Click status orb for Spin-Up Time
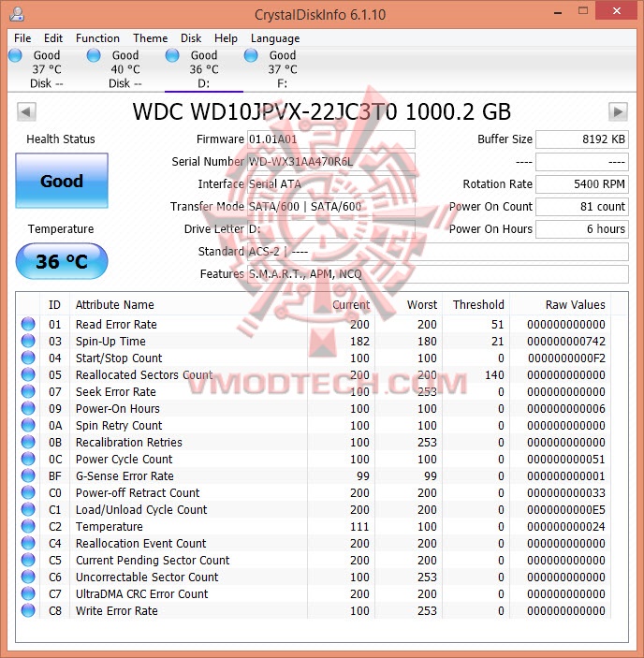This screenshot has width=644, height=658. coord(28,342)
